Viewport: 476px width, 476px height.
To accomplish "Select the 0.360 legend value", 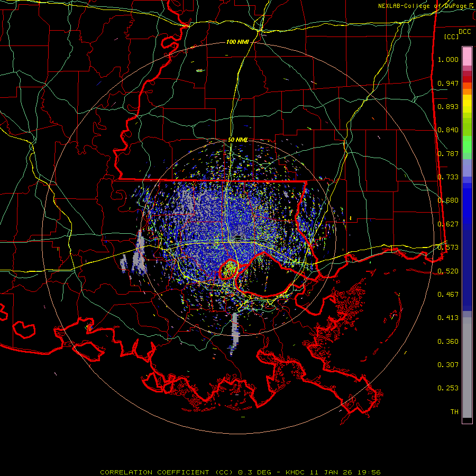I will point(448,342).
